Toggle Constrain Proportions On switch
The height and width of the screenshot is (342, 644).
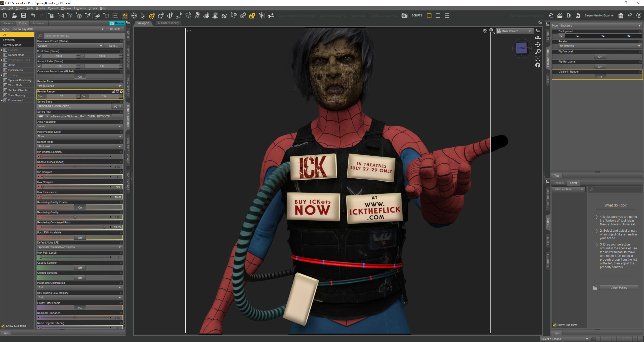click(80, 77)
